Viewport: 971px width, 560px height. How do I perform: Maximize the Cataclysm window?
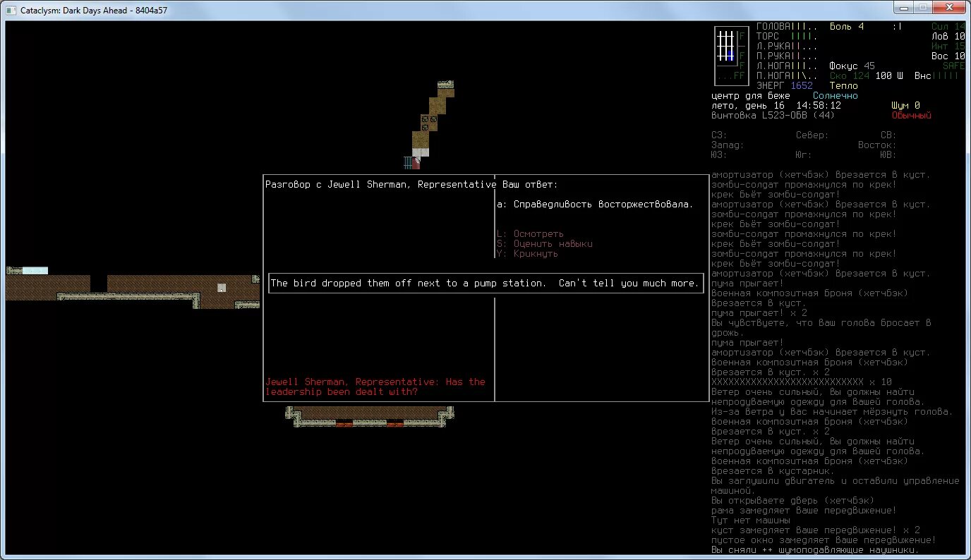point(922,7)
